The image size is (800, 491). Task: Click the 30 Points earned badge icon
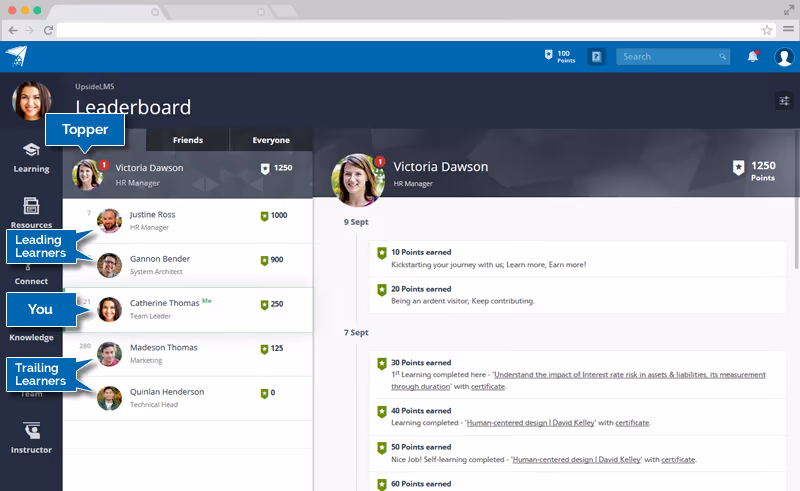[x=382, y=363]
